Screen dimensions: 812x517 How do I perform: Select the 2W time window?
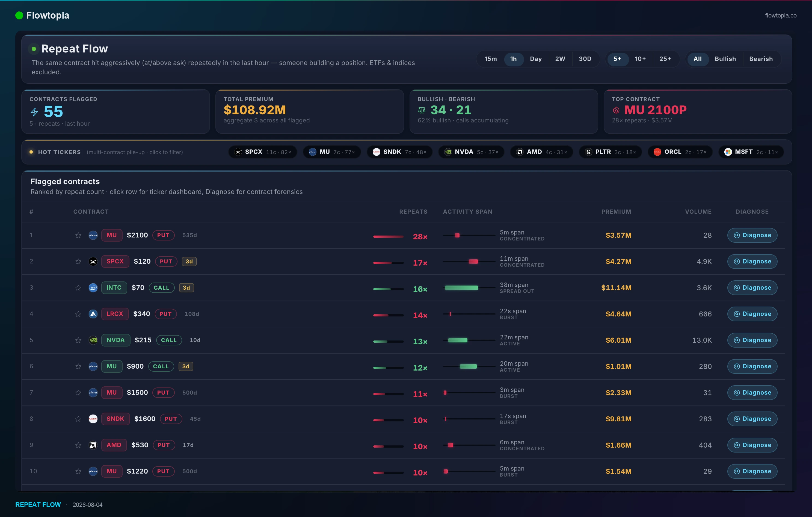(x=560, y=59)
